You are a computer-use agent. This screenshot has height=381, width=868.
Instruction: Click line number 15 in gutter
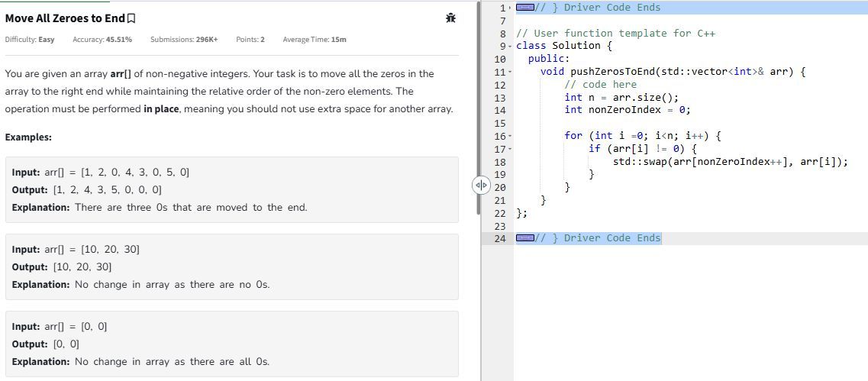pos(499,123)
